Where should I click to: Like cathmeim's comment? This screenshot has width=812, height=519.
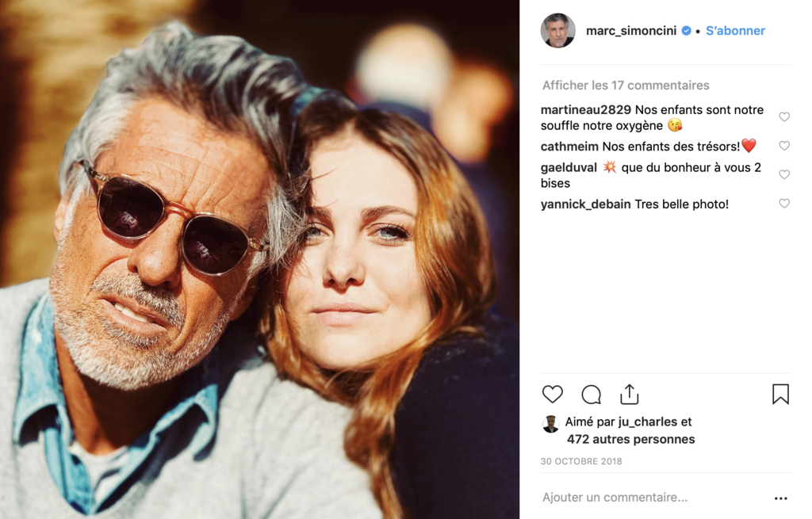pyautogui.click(x=784, y=146)
